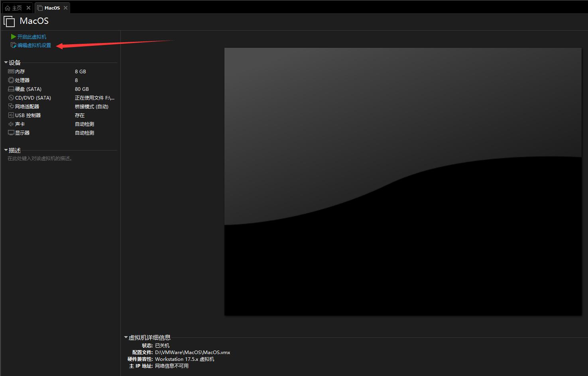
Task: Collapse the 虚拟机详细信息 details section
Action: (126, 337)
